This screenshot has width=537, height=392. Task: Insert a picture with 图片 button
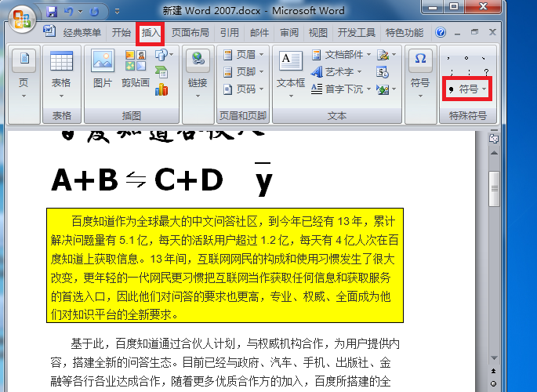click(x=103, y=68)
